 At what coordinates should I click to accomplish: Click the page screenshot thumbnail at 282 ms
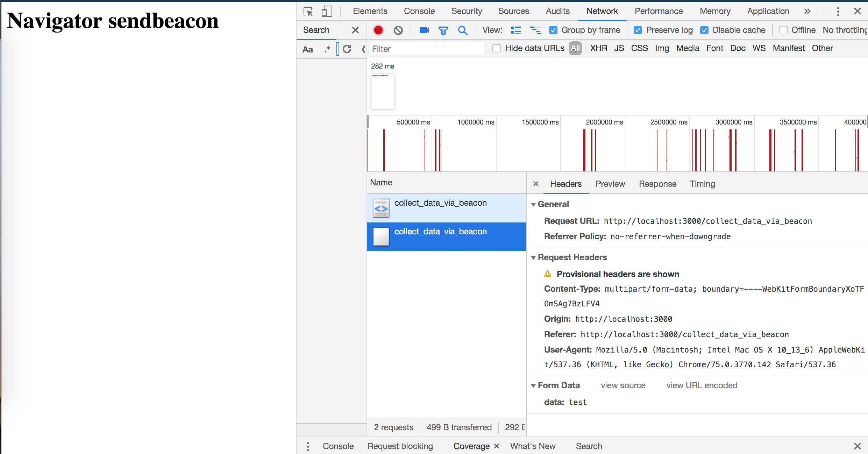[383, 92]
